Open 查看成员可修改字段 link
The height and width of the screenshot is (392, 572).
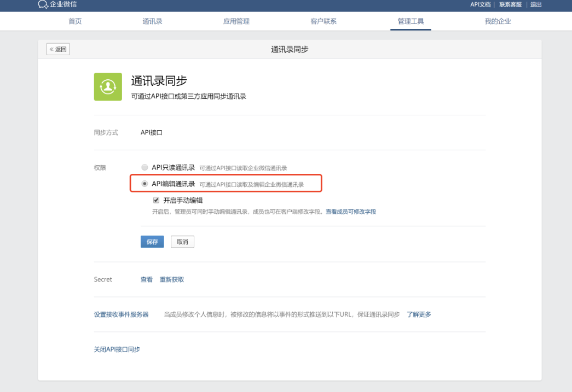pyautogui.click(x=350, y=211)
